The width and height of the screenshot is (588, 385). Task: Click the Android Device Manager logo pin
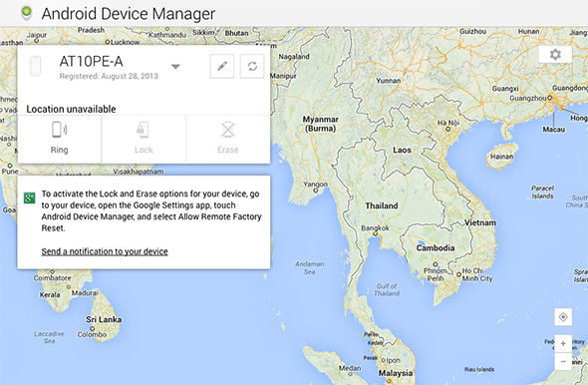pyautogui.click(x=26, y=13)
